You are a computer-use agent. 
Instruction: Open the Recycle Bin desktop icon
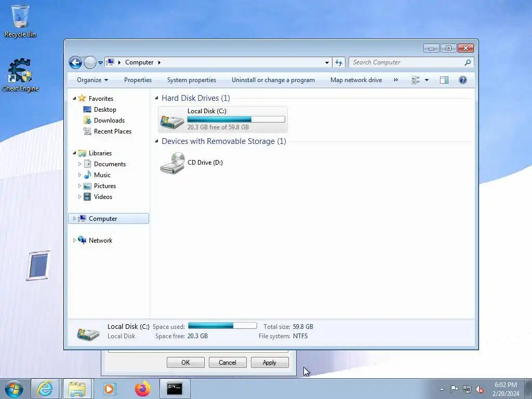tap(20, 21)
